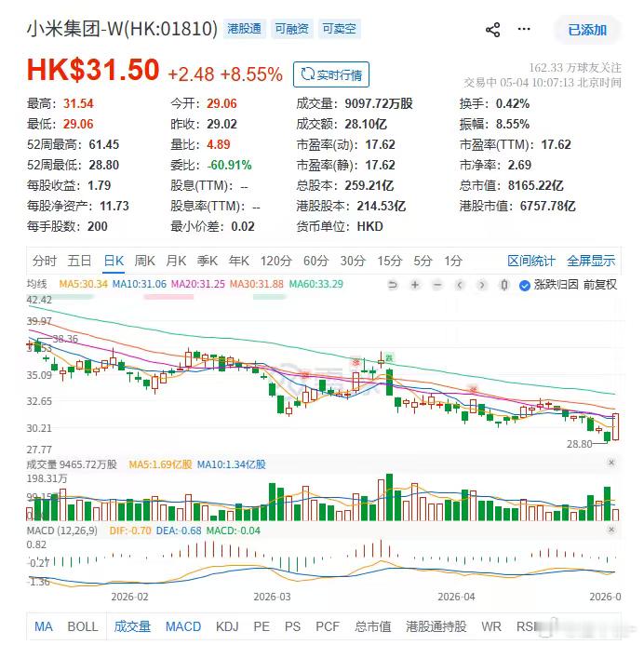The width and height of the screenshot is (644, 645).
Task: Click the 可卖空 tag
Action: (x=340, y=29)
